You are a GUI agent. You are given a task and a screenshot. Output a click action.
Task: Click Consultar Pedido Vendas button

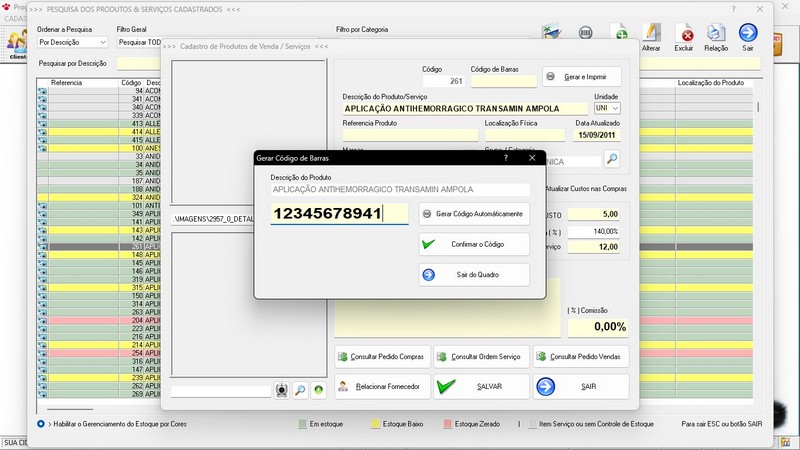(x=581, y=357)
